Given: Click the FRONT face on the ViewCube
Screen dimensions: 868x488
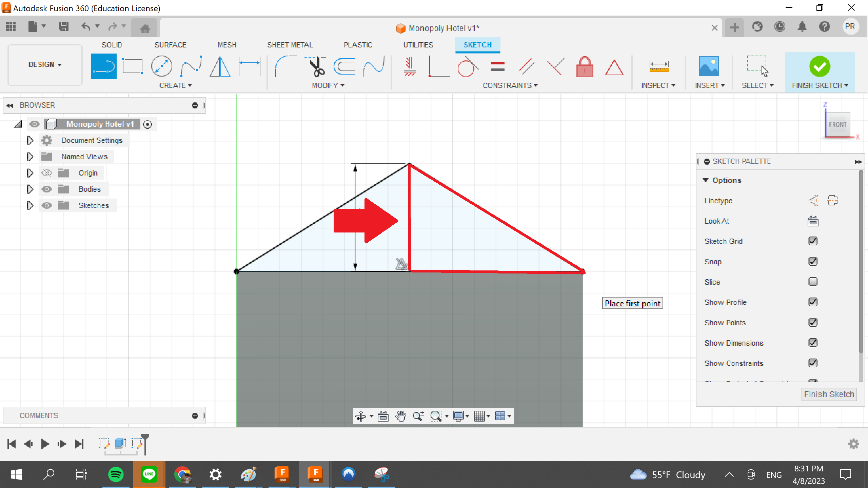Looking at the screenshot, I should coord(837,124).
